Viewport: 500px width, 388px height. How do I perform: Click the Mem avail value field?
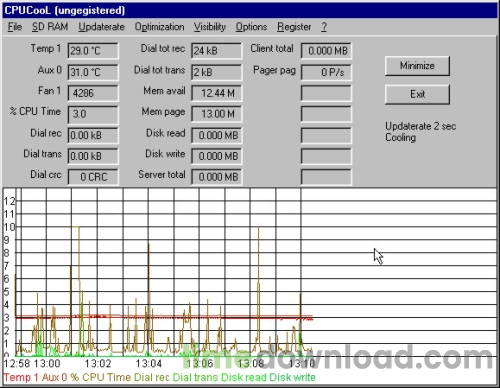click(217, 93)
